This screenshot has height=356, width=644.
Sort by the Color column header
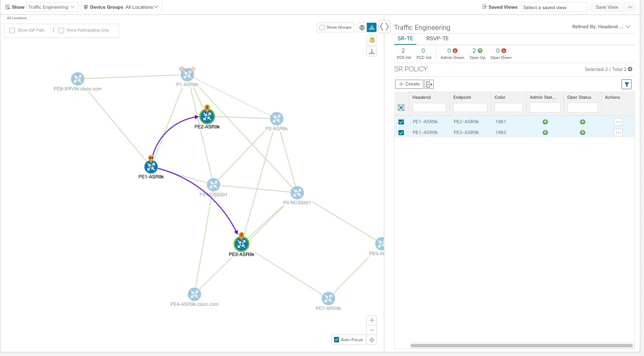tap(500, 98)
